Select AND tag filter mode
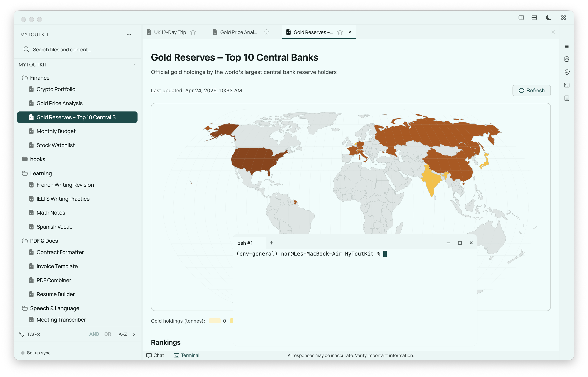588x377 pixels. tap(94, 334)
